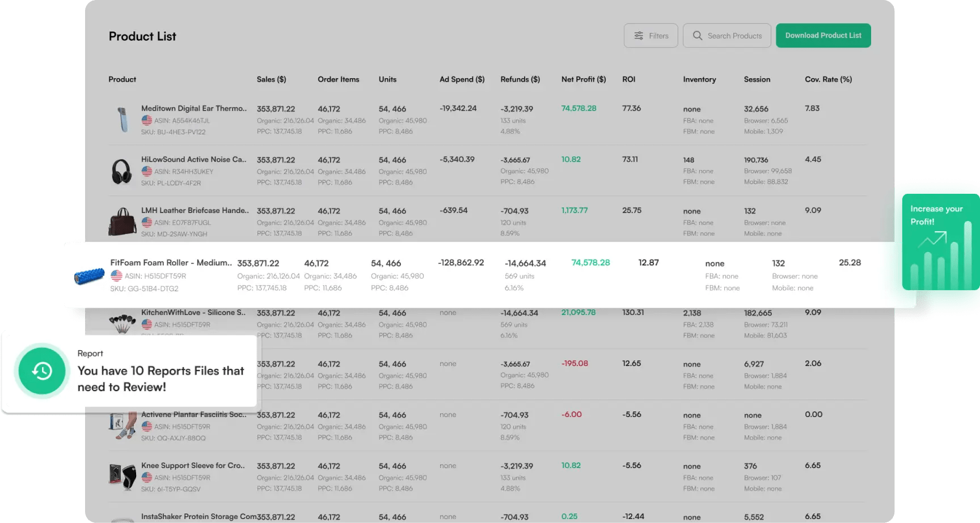The height and width of the screenshot is (523, 980).
Task: Click the US flag beside Meditown thermometer ASIN
Action: tap(146, 120)
